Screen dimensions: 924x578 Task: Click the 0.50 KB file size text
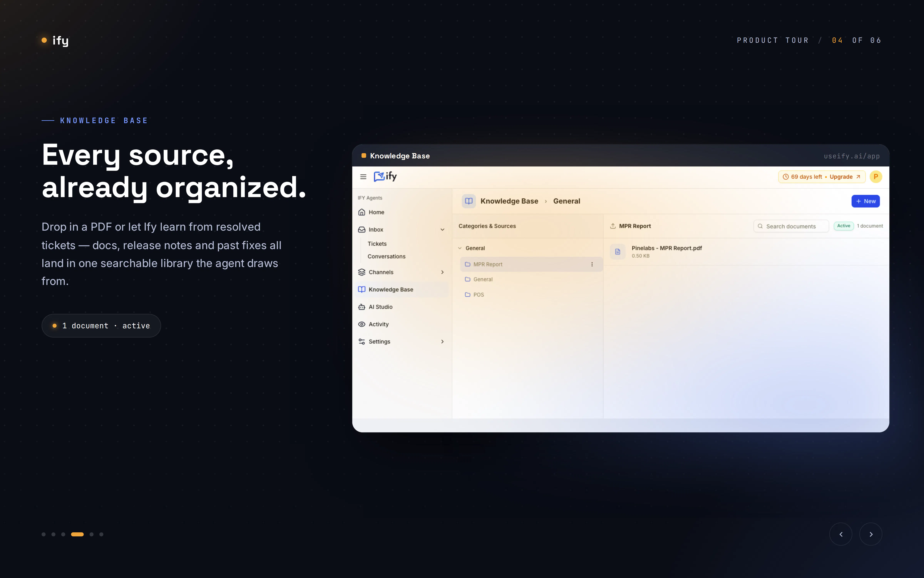640,256
